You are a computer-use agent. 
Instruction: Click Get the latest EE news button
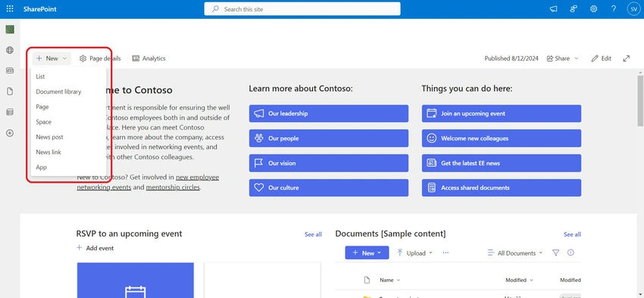pyautogui.click(x=501, y=163)
